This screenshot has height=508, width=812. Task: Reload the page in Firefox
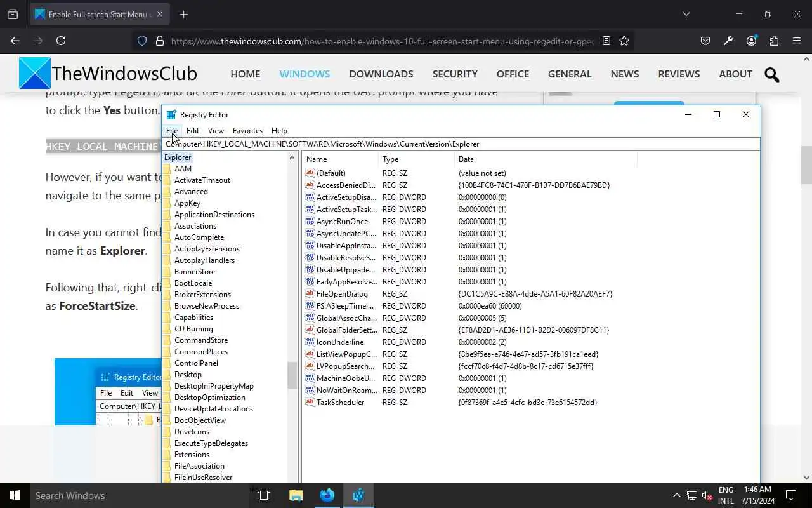pos(61,41)
